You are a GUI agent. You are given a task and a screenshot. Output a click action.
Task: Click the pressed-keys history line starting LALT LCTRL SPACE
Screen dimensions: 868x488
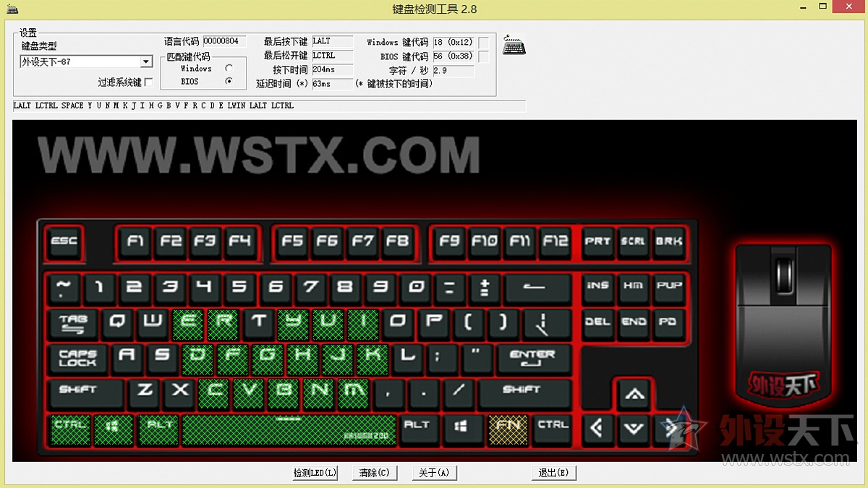tap(269, 106)
